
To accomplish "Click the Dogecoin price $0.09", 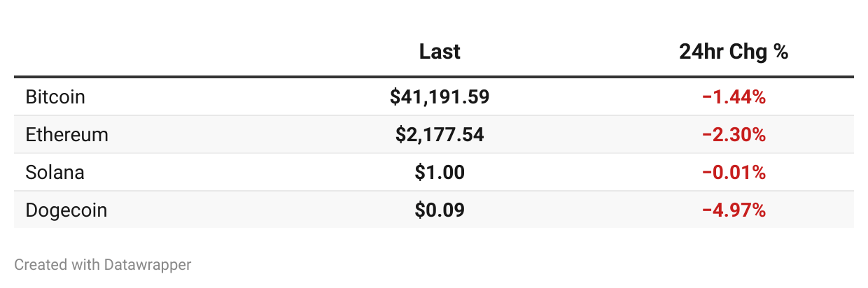I will tap(440, 210).
